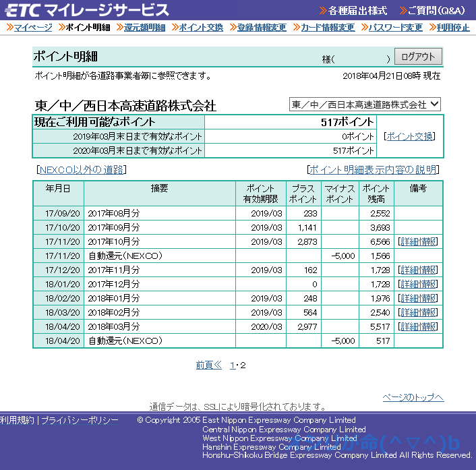
Task: Open 詳細情報 for the 2018年03月分 row
Action: (x=418, y=326)
